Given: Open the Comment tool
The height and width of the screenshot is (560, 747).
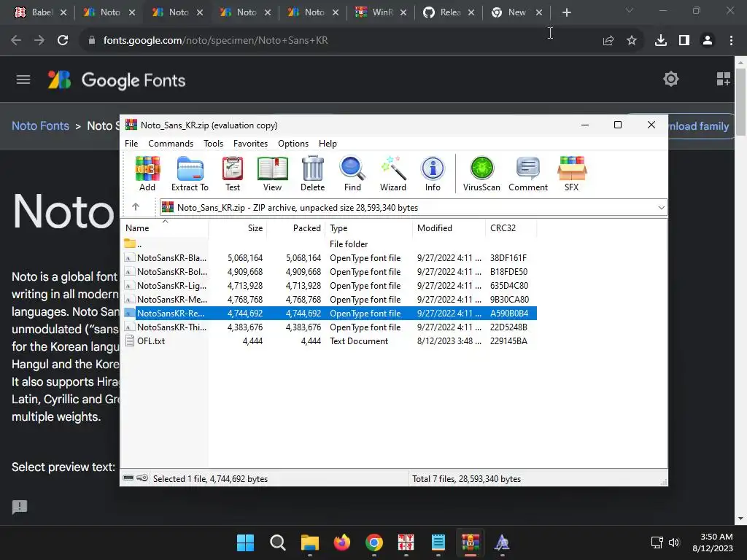Looking at the screenshot, I should pos(528,174).
